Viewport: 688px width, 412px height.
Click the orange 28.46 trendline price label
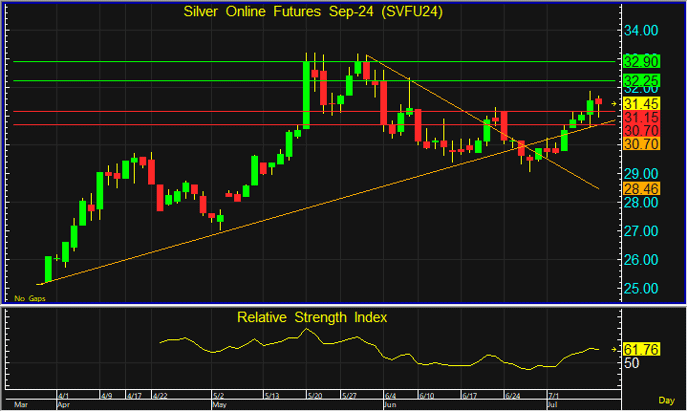click(641, 189)
